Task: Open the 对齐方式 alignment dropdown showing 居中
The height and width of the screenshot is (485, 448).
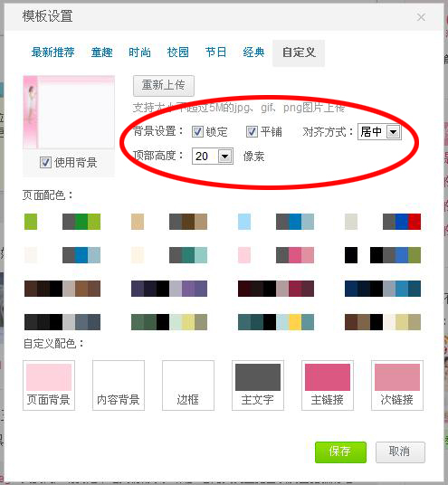Action: [379, 132]
